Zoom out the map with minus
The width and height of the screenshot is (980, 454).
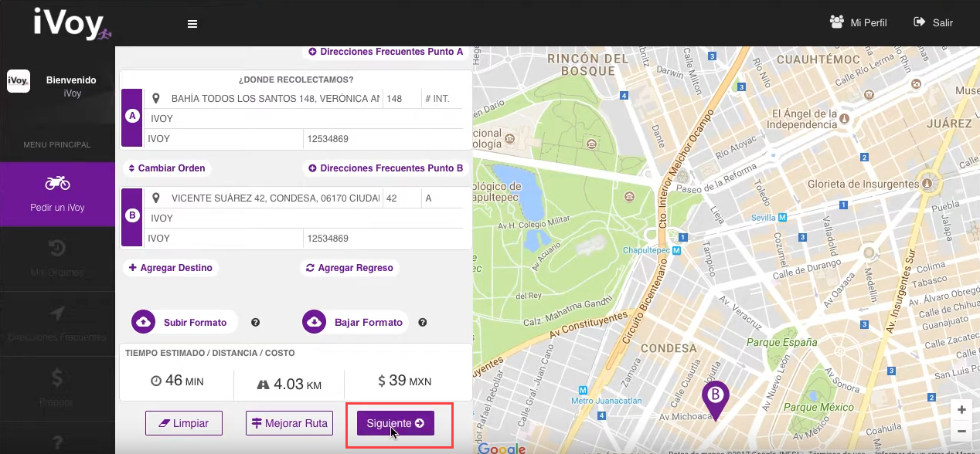point(961,431)
